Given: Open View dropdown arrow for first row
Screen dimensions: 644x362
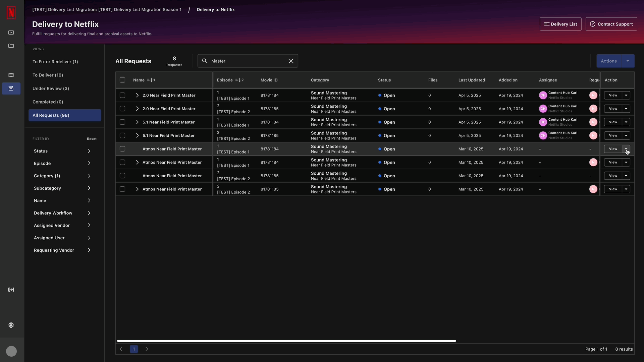Looking at the screenshot, I should point(626,95).
